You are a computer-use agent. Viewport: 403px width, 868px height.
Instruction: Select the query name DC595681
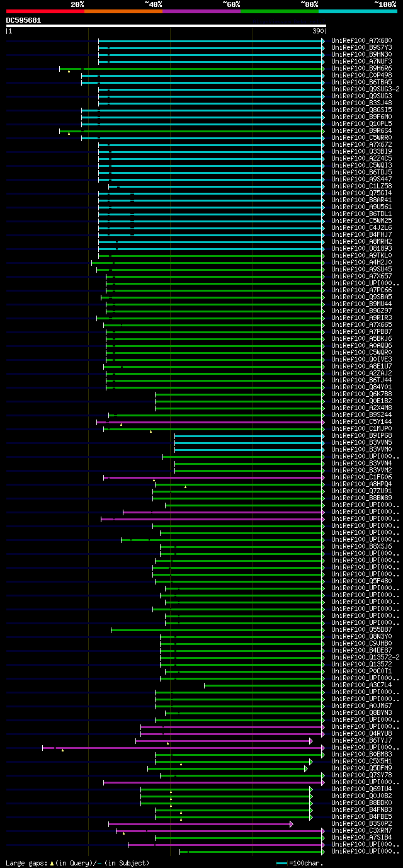click(24, 20)
